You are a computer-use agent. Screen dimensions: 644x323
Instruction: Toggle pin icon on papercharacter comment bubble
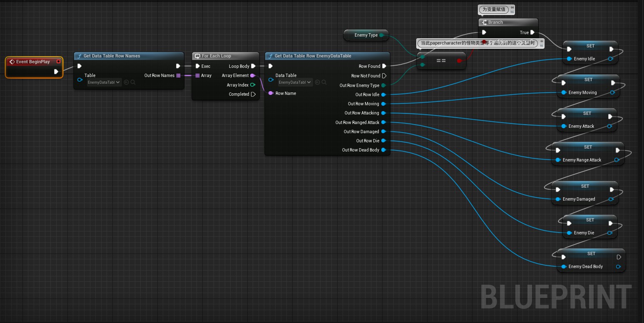541,41
